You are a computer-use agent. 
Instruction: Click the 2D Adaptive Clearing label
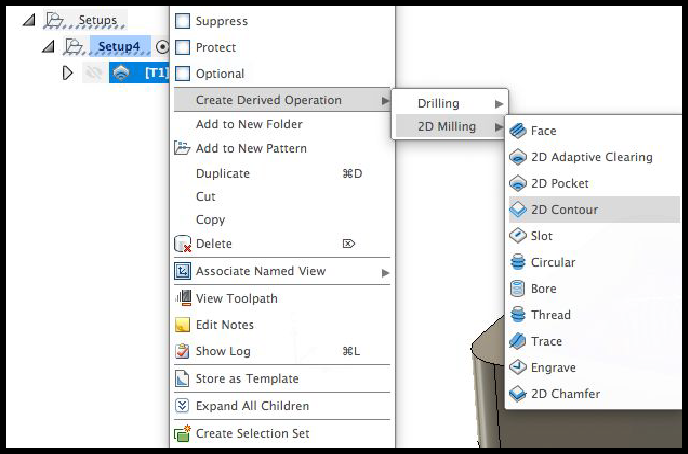pyautogui.click(x=591, y=157)
